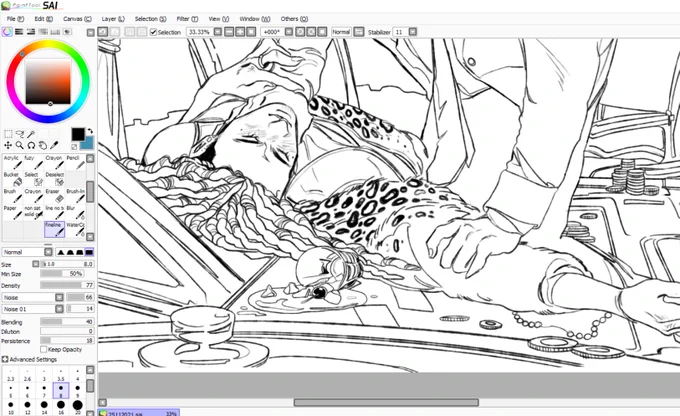680x416 pixels.
Task: Rotate the canvas clockwise
Action: click(311, 32)
